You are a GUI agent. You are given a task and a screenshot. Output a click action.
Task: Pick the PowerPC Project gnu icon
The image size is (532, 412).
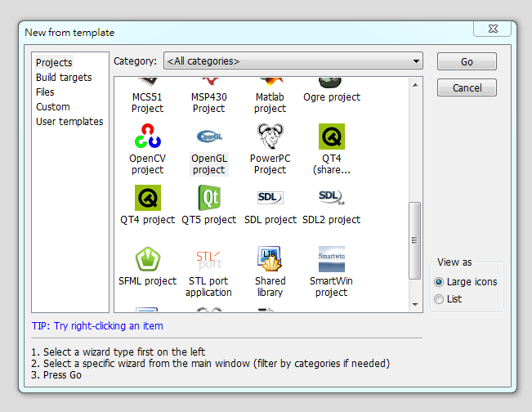coord(270,136)
